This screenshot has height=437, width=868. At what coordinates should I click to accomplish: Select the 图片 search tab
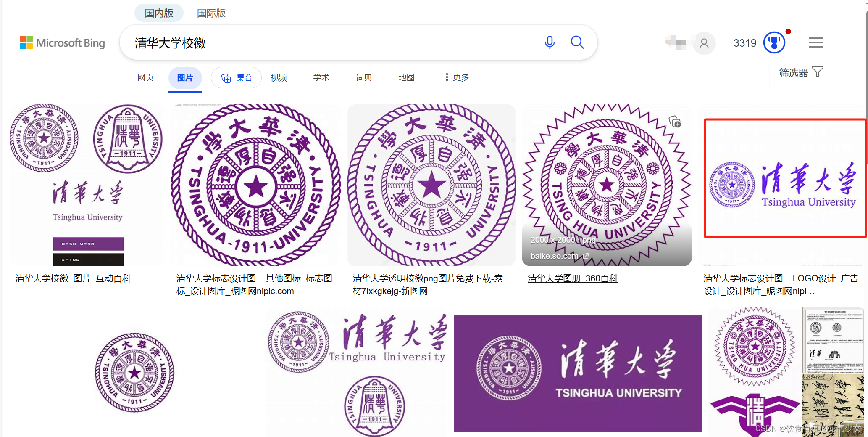[185, 77]
